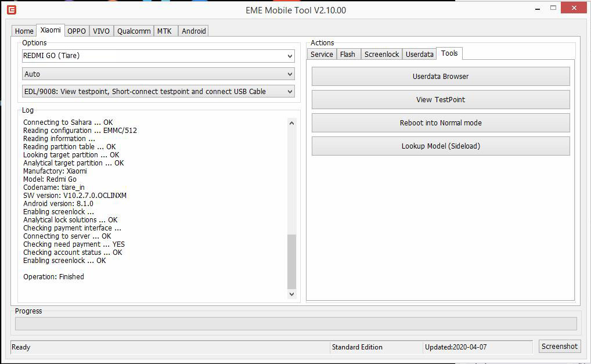Click 'Checking account status ... OK' line
Screen dimensions: 591x364
(73, 253)
